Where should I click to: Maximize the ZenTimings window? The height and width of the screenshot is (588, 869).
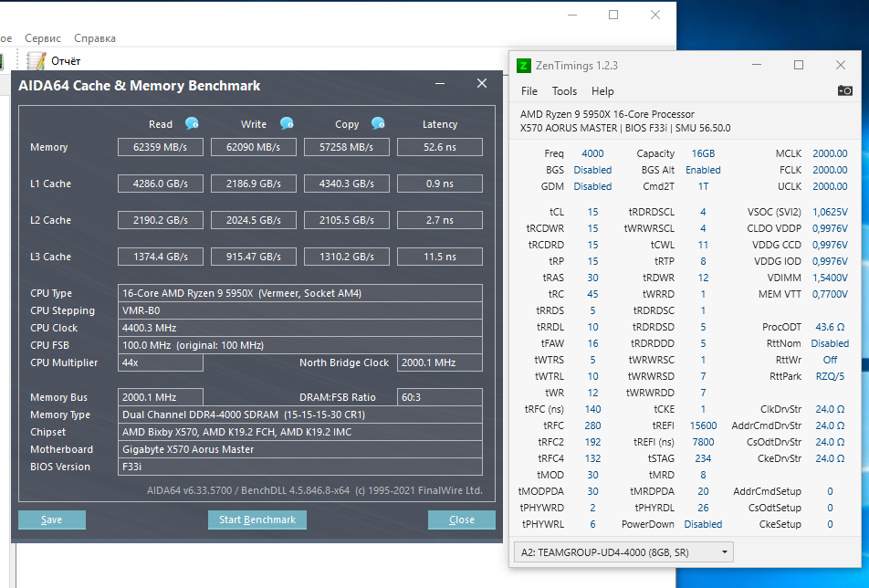pyautogui.click(x=799, y=65)
